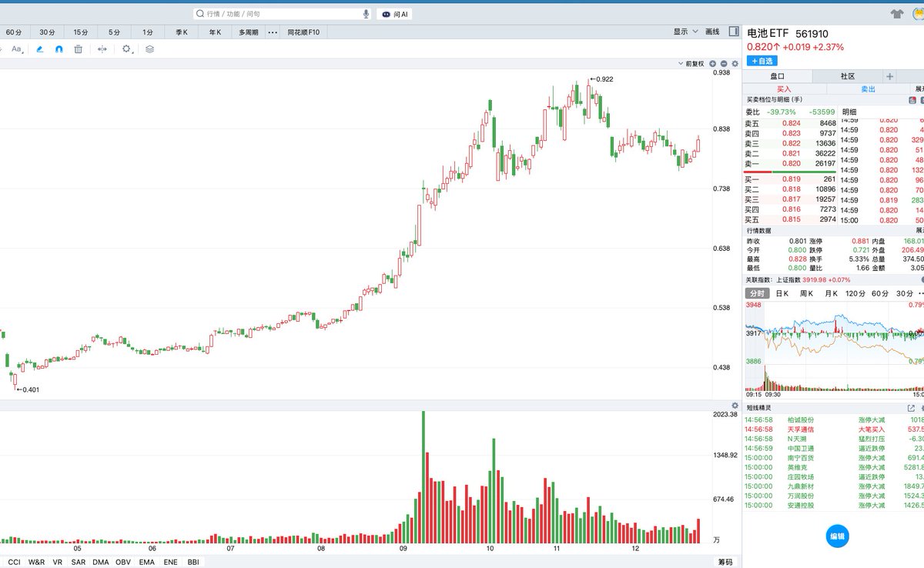
Task: Select the 日K mini chart tab
Action: pos(782,294)
